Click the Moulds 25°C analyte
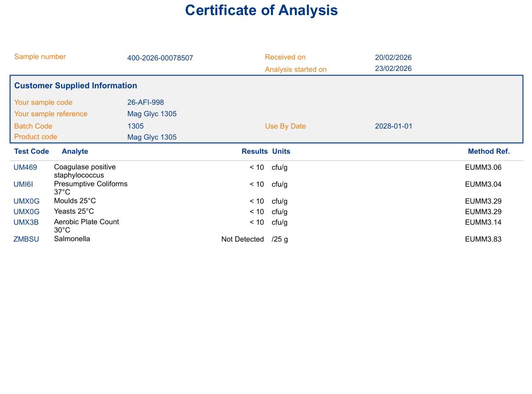Image resolution: width=532 pixels, height=394 pixels. (x=75, y=201)
